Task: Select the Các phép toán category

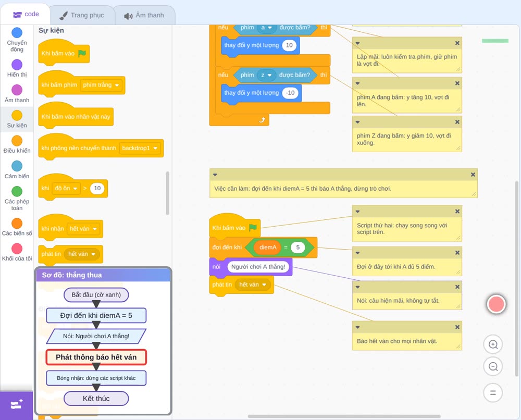Action: point(17,199)
